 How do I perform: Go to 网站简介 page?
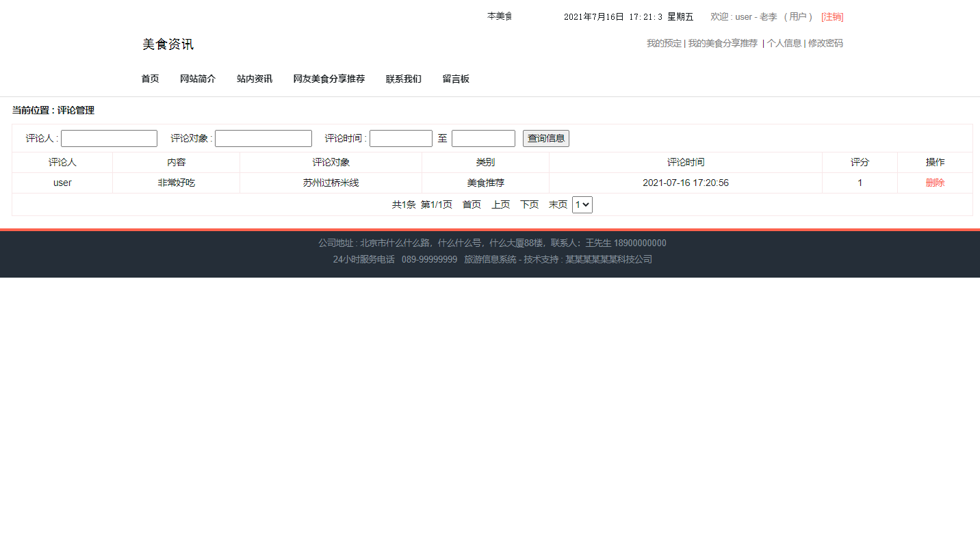(x=198, y=79)
